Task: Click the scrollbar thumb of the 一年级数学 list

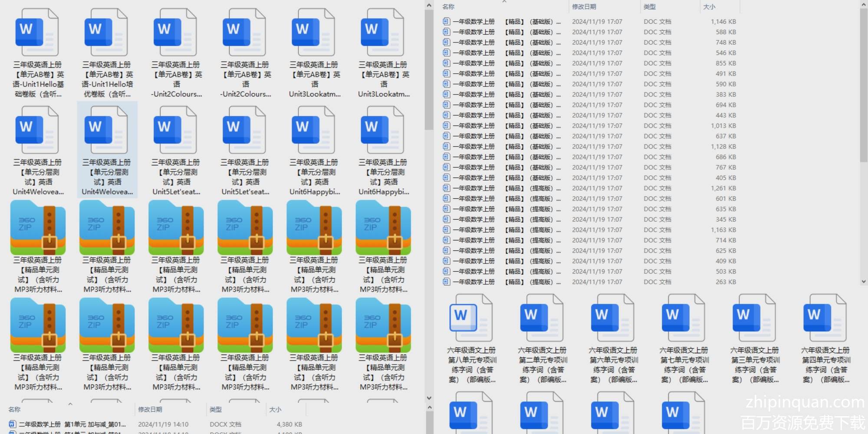Action: coord(864,85)
